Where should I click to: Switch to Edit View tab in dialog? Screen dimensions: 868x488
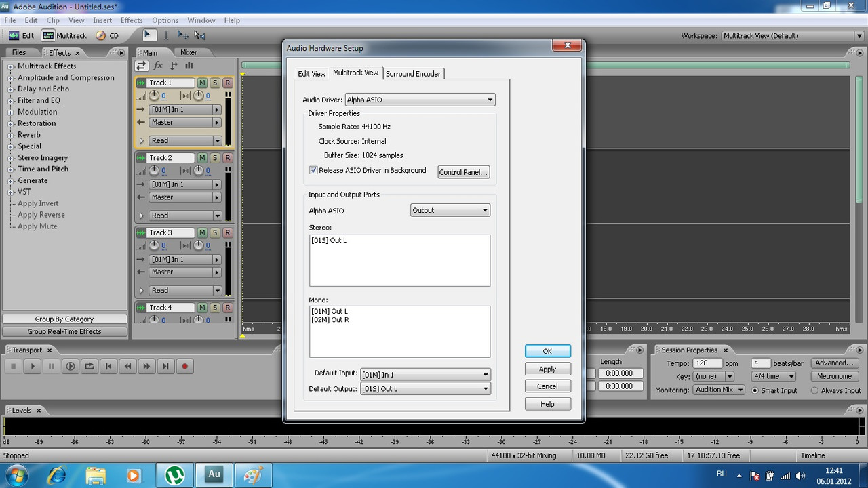[312, 74]
